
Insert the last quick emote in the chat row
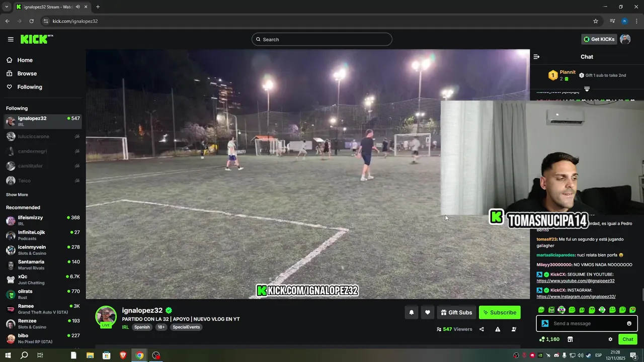click(x=632, y=310)
